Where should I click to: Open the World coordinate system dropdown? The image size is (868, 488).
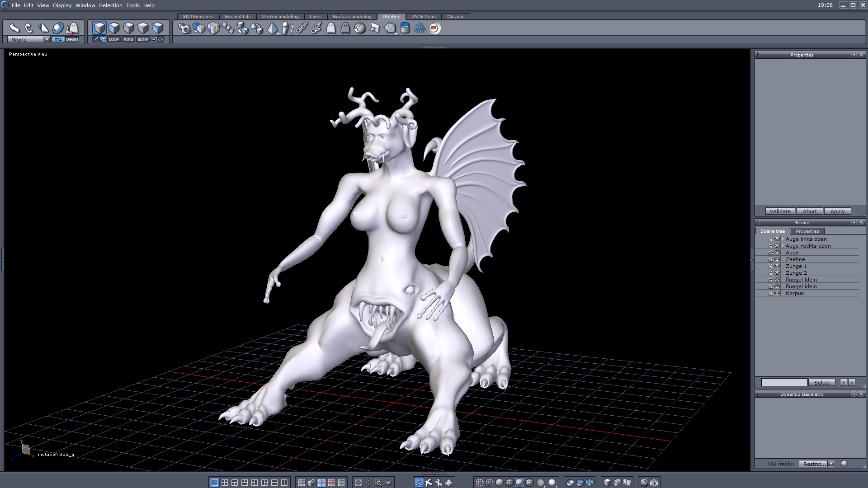point(47,40)
